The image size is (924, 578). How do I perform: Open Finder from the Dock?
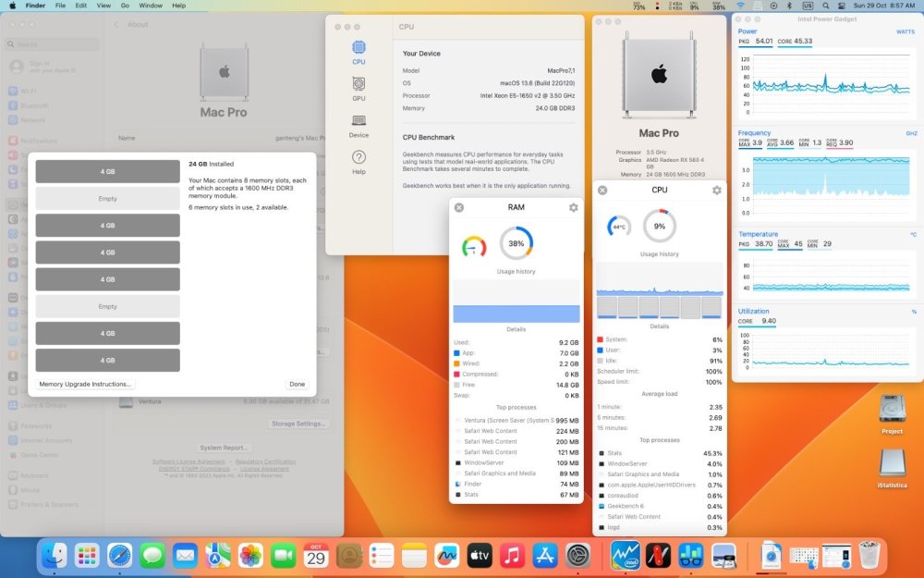tap(55, 556)
